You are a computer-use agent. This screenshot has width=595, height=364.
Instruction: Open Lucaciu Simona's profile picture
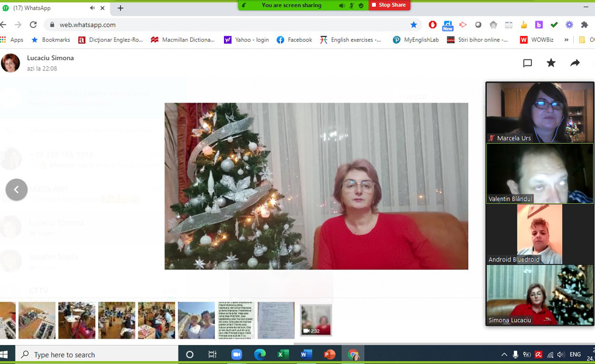coord(10,63)
